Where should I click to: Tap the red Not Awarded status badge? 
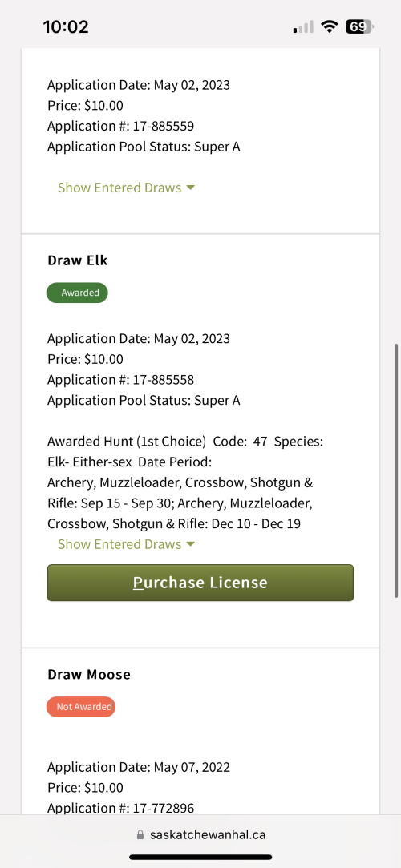[x=81, y=706]
